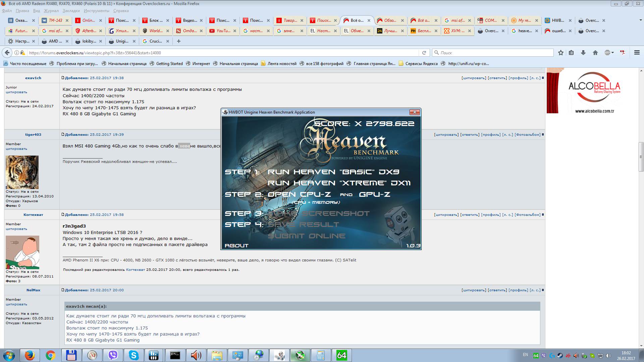
Task: Open the Firefox hamburger menu
Action: [x=637, y=53]
